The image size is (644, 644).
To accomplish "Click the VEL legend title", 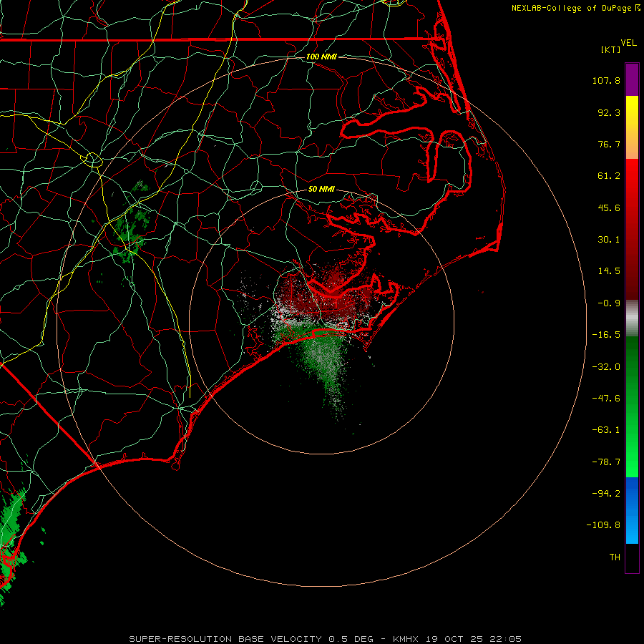I will tap(629, 43).
